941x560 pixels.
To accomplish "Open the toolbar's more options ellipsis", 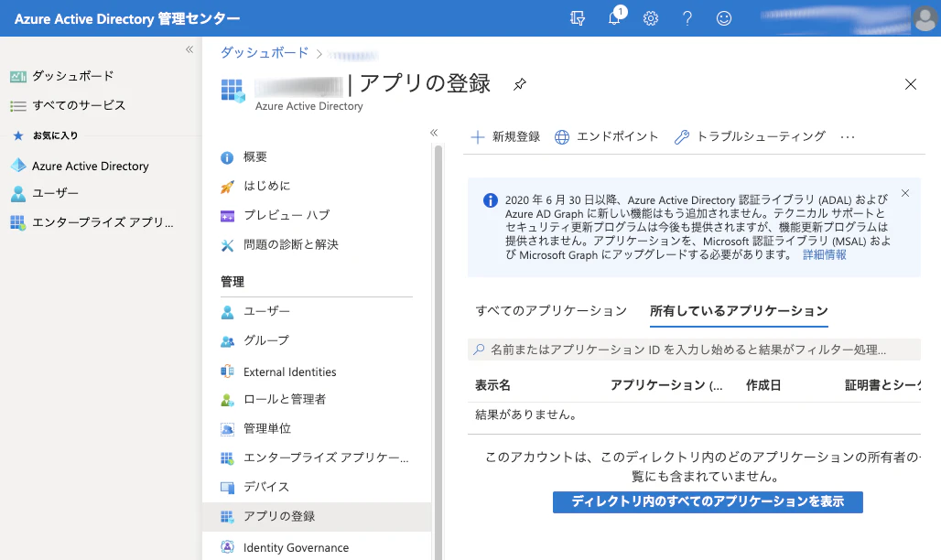I will point(848,137).
